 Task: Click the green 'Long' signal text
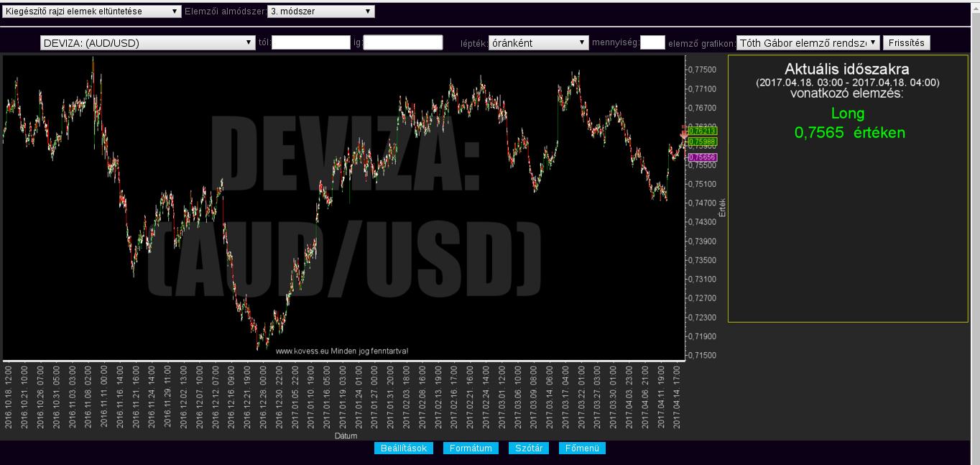click(x=848, y=114)
